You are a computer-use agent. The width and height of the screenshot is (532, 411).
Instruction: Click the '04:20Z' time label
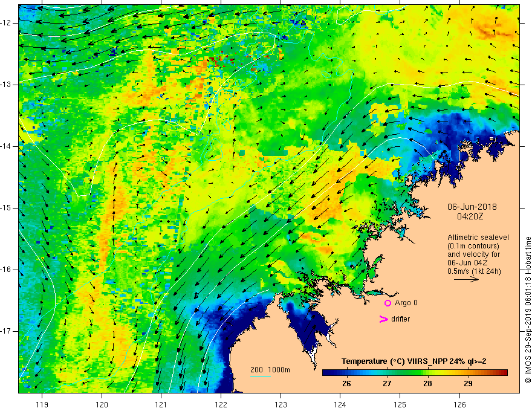tap(470, 216)
